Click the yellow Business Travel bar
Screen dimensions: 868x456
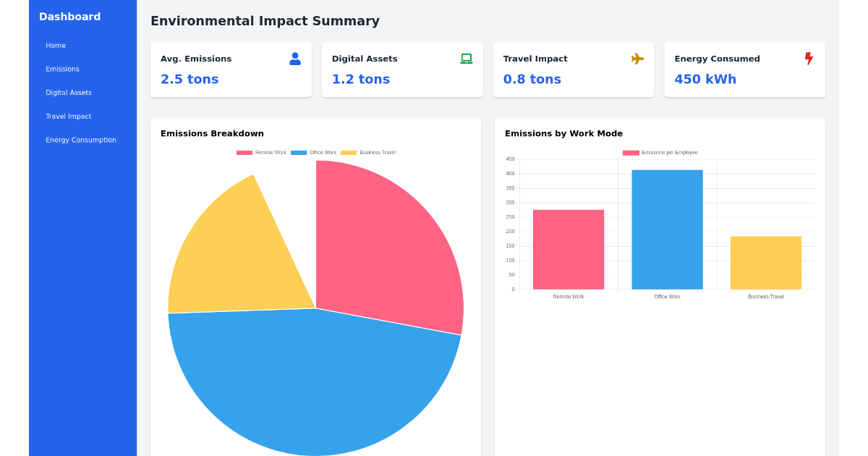pos(765,261)
